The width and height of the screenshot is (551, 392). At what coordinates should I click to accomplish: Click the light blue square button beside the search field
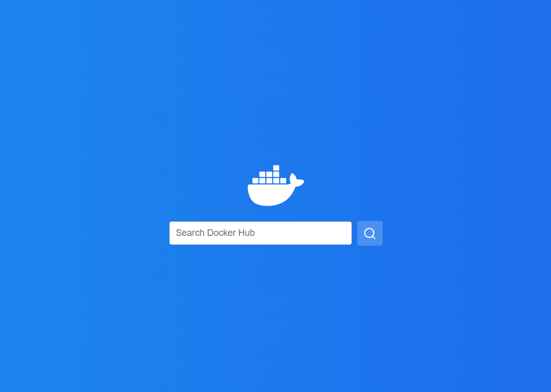[370, 233]
